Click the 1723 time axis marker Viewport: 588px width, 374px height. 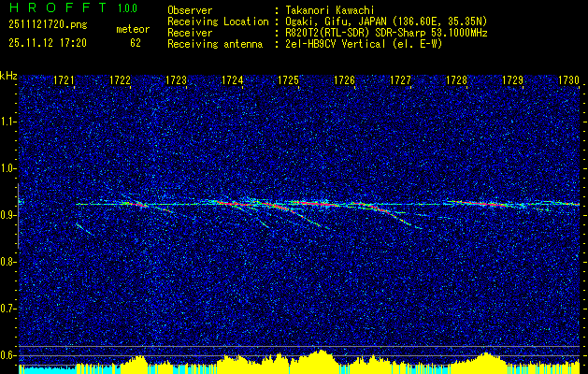177,80
